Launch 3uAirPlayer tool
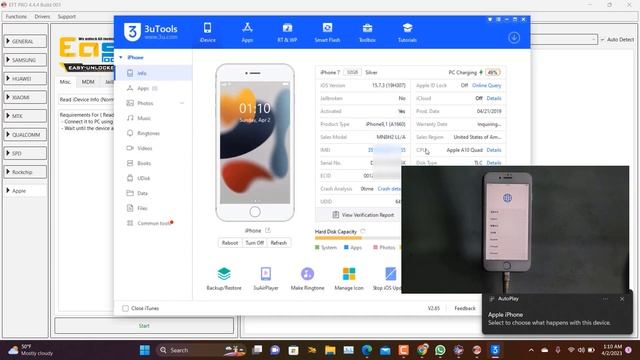The height and width of the screenshot is (360, 640). click(x=266, y=279)
